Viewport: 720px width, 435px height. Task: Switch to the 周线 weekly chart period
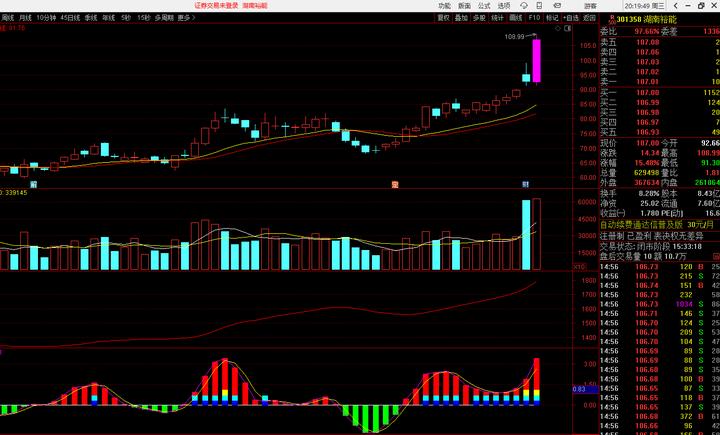point(7,17)
